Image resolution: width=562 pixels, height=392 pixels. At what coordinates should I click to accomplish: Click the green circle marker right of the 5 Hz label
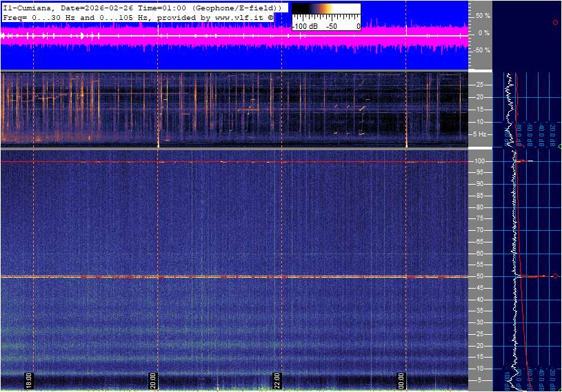click(560, 146)
